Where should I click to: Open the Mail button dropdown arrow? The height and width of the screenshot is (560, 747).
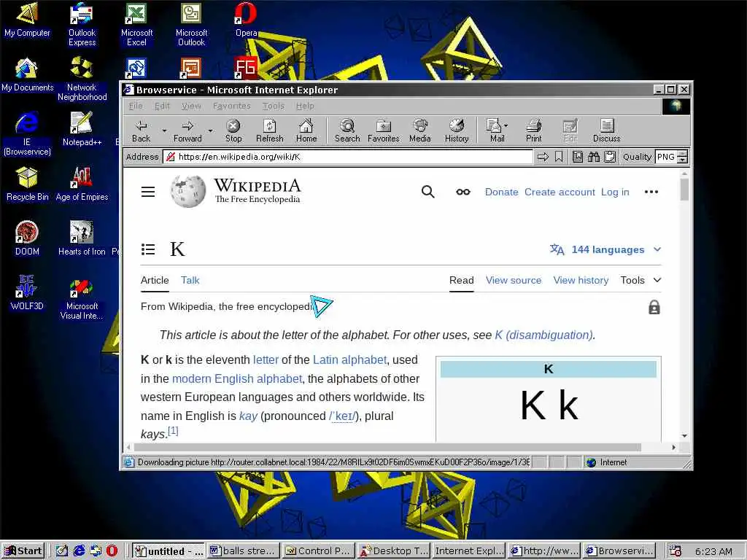pos(506,125)
